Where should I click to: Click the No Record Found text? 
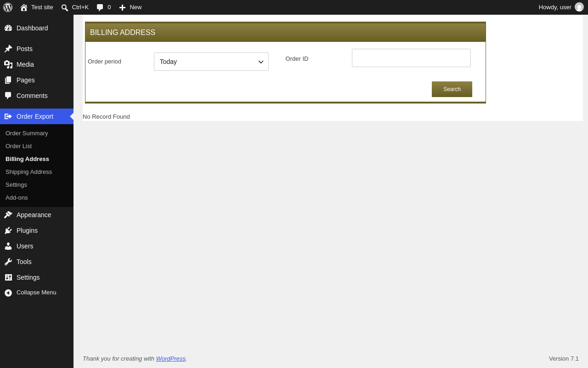(106, 117)
